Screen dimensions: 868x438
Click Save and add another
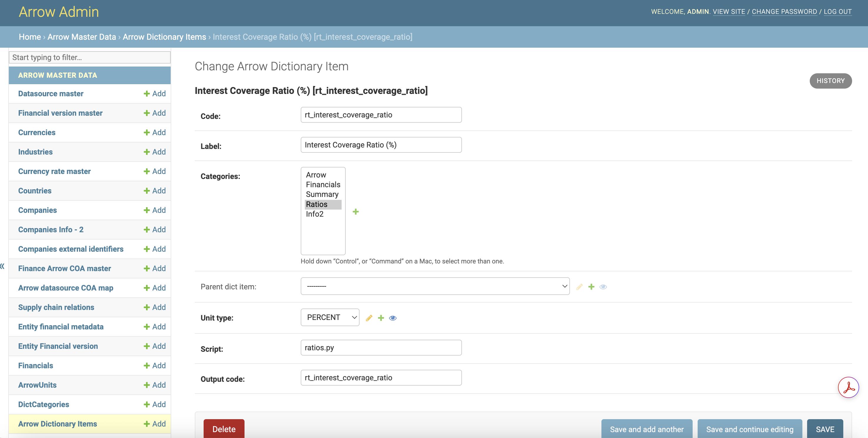[647, 429]
